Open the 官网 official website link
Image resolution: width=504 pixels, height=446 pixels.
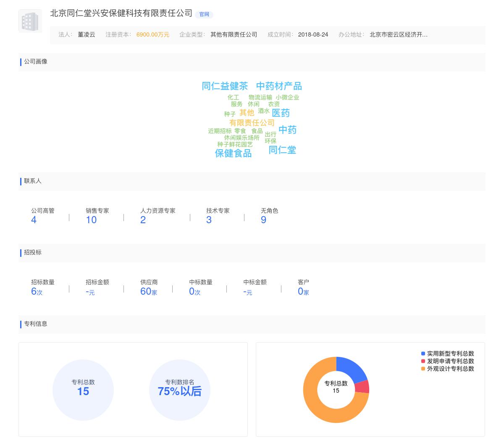pos(204,14)
